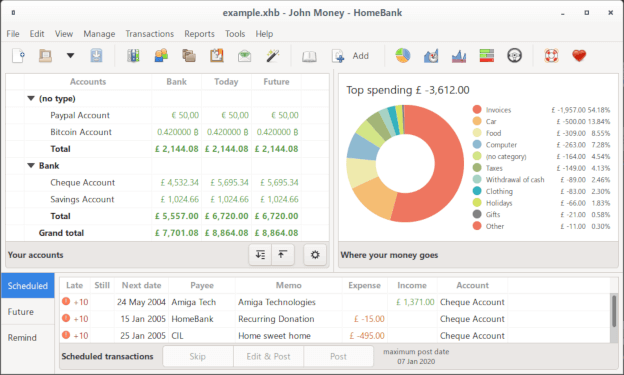Click the Post button
The height and width of the screenshot is (375, 624).
pos(338,356)
